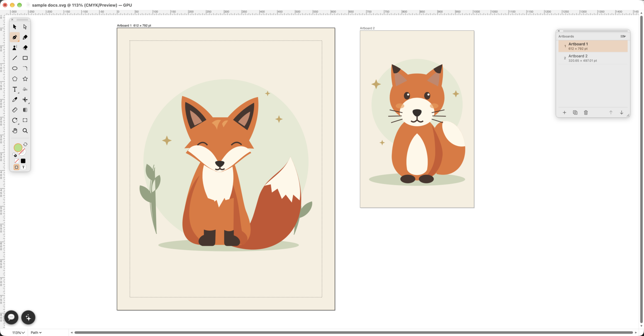Select the Rotate tool
Screen dimensions: 644x336
pyautogui.click(x=15, y=120)
